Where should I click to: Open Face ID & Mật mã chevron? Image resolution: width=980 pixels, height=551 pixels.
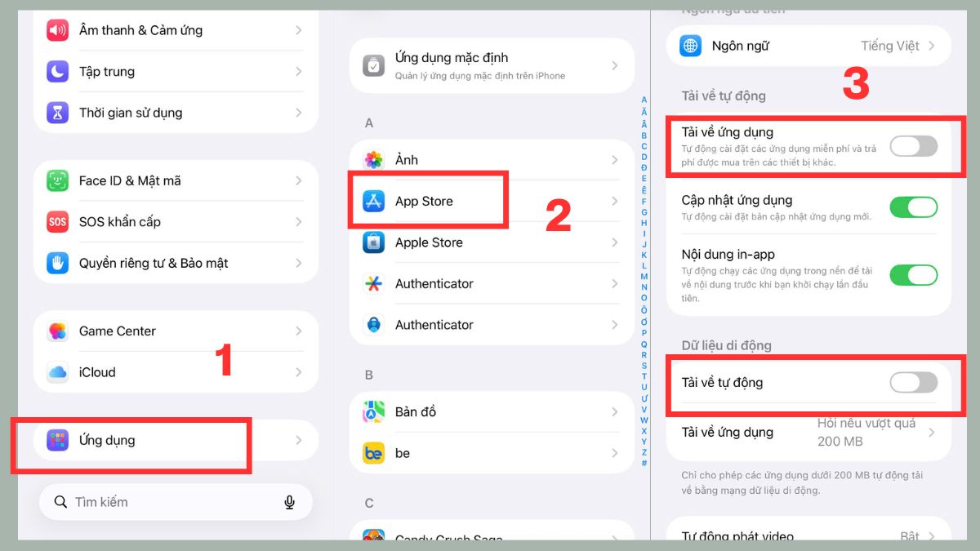click(x=299, y=180)
